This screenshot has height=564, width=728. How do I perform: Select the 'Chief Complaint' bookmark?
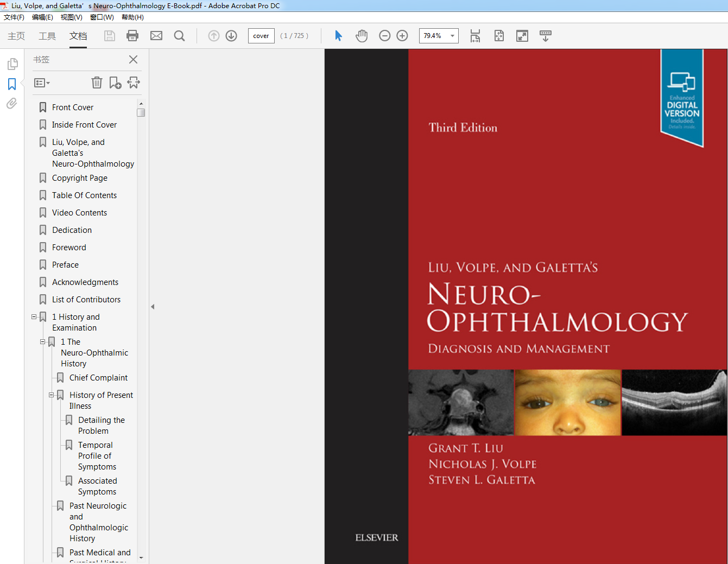(x=98, y=378)
